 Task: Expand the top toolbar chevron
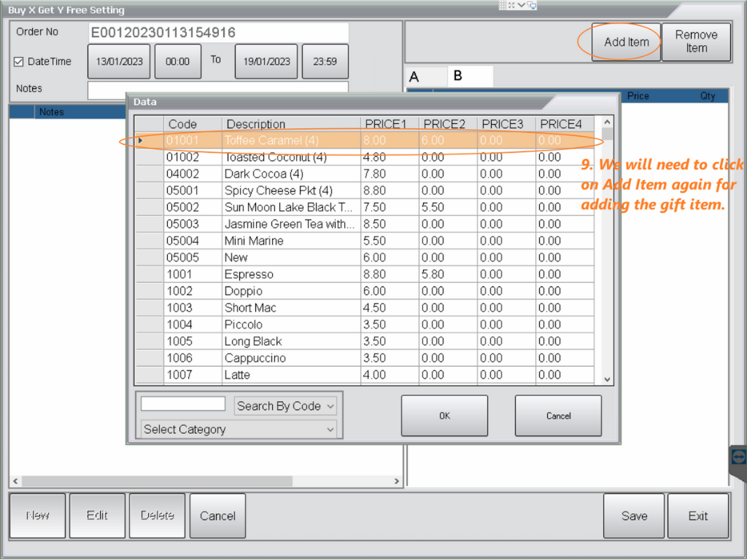pos(522,5)
